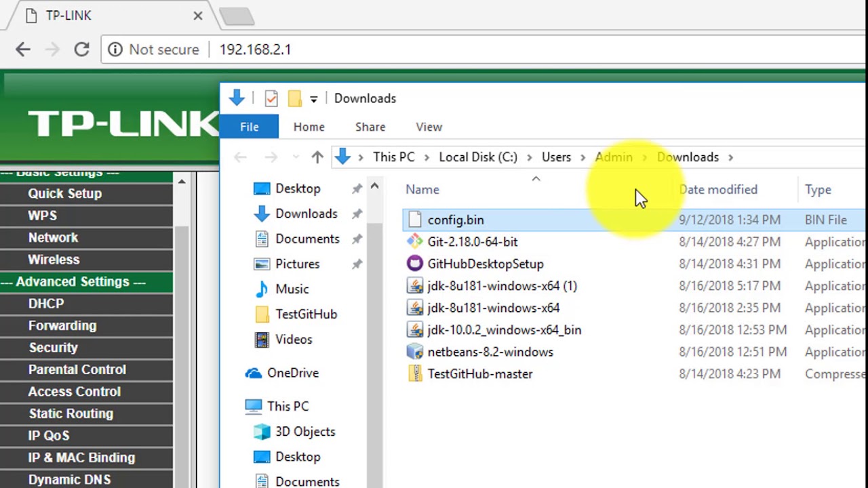Image resolution: width=868 pixels, height=488 pixels.
Task: Sort files by Date modified column
Action: click(x=718, y=190)
